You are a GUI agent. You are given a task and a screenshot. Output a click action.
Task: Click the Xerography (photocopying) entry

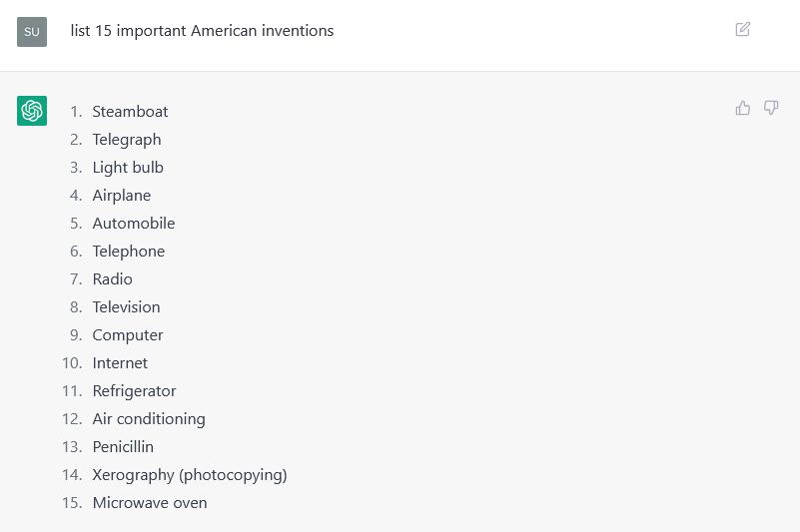[x=190, y=475]
